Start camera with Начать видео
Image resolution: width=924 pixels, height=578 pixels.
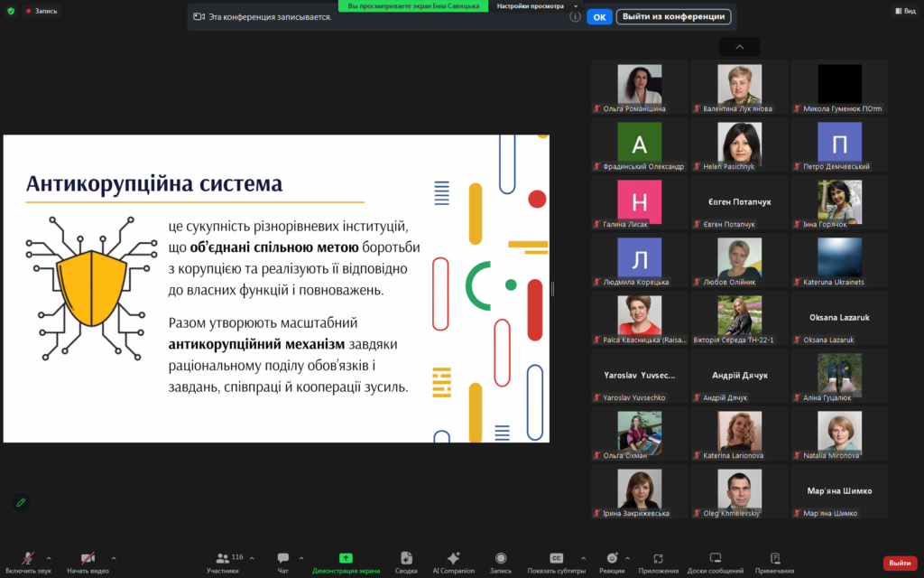click(x=88, y=559)
